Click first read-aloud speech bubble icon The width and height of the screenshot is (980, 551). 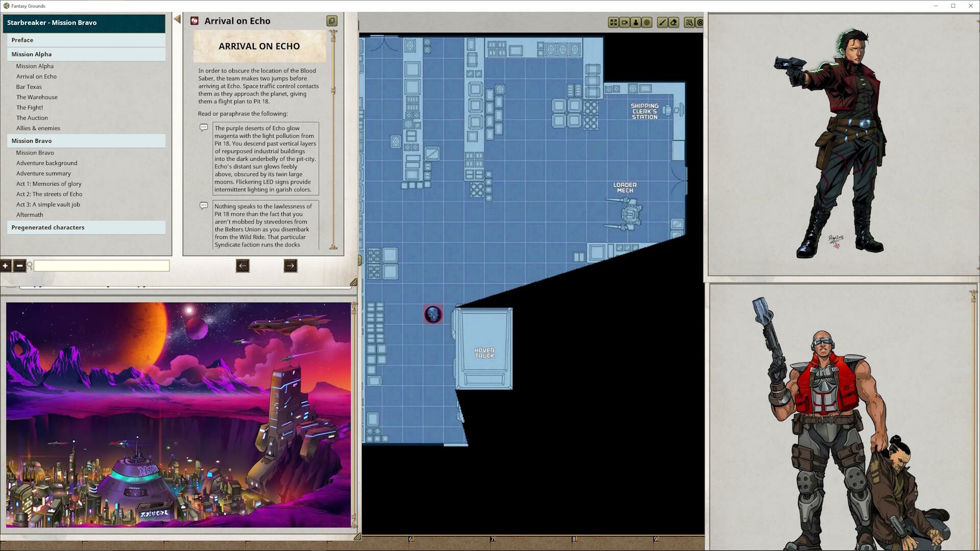click(204, 128)
